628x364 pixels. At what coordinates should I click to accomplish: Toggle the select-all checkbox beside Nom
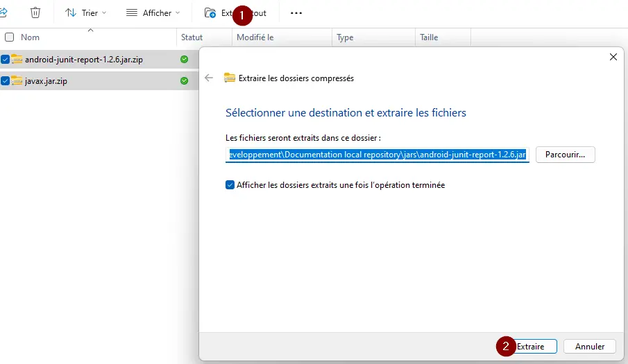[9, 37]
